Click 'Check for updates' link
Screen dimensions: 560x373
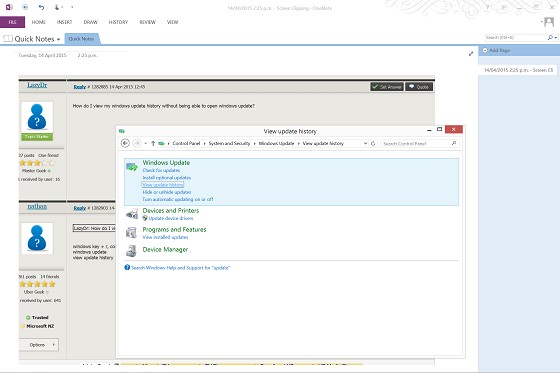[161, 170]
